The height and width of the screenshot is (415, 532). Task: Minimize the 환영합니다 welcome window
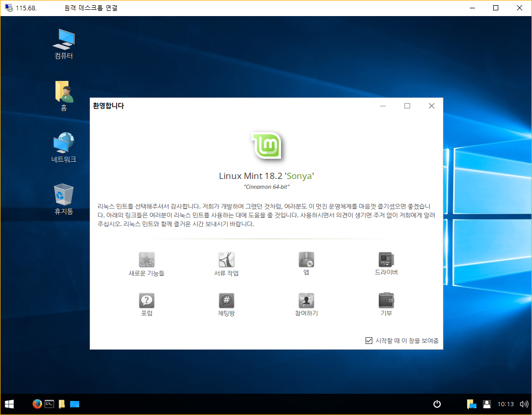click(383, 106)
